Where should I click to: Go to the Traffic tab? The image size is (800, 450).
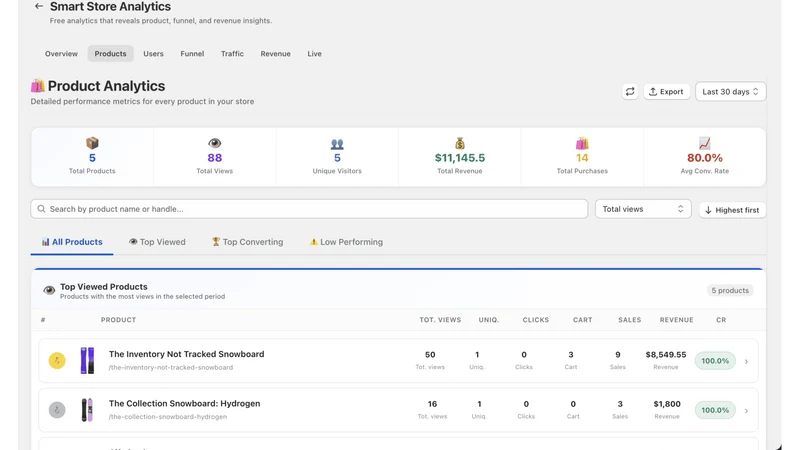[232, 54]
